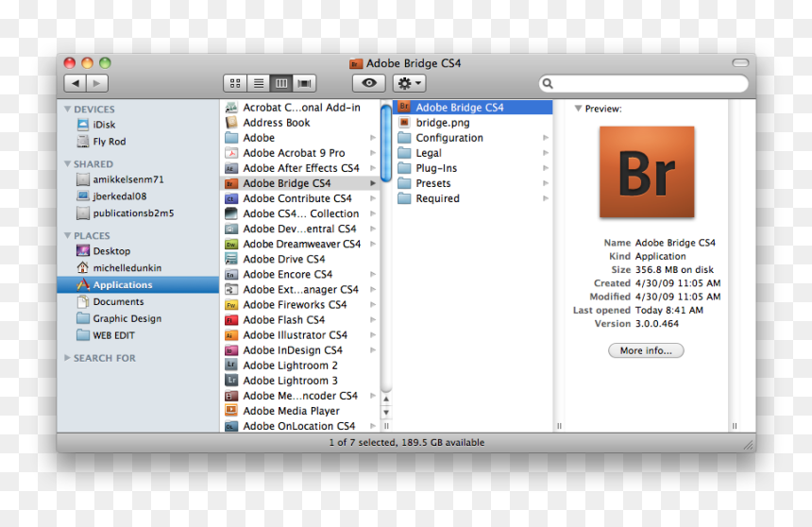Image resolution: width=812 pixels, height=527 pixels.
Task: Switch to column view
Action: point(281,83)
